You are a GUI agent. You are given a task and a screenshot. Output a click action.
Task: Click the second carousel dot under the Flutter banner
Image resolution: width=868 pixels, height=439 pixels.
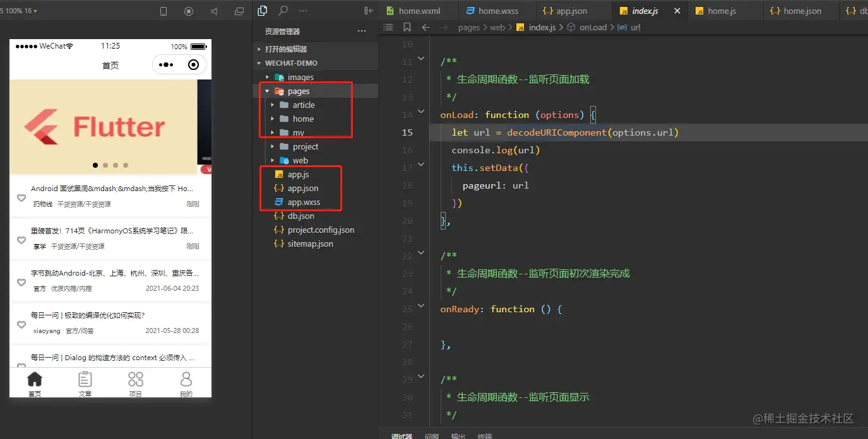105,165
